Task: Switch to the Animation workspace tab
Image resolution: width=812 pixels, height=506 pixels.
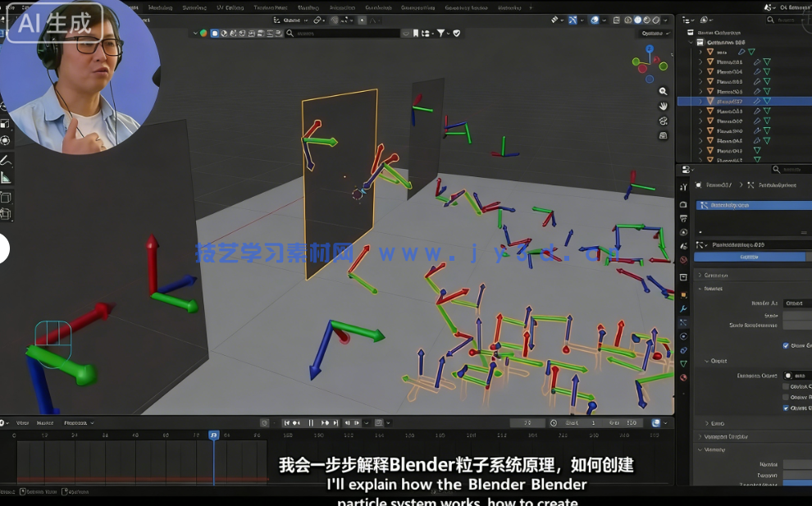Action: (343, 7)
